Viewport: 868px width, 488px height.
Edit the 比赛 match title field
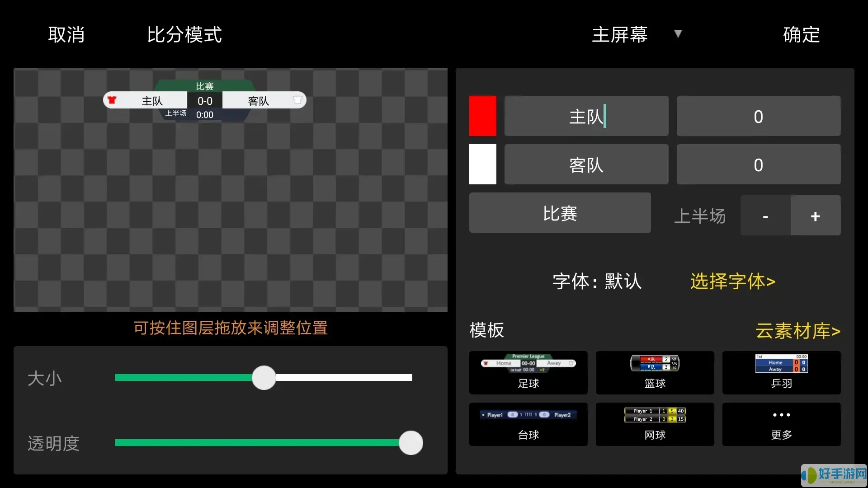tap(560, 213)
